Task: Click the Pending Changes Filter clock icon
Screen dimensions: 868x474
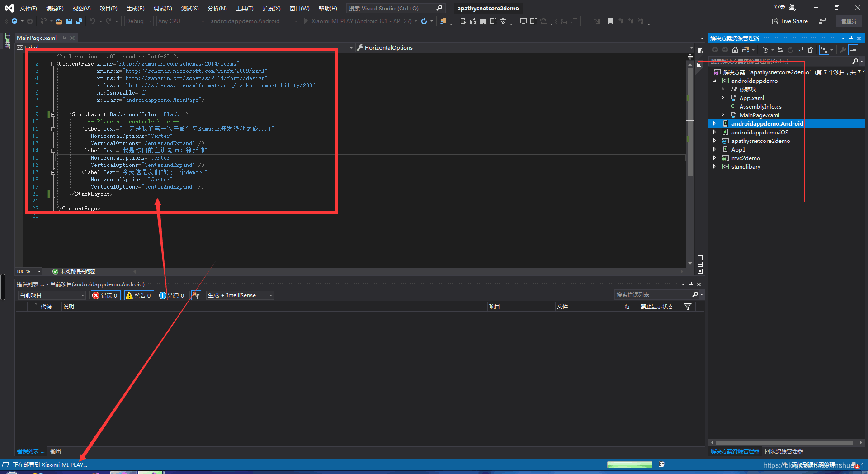Action: tap(765, 50)
